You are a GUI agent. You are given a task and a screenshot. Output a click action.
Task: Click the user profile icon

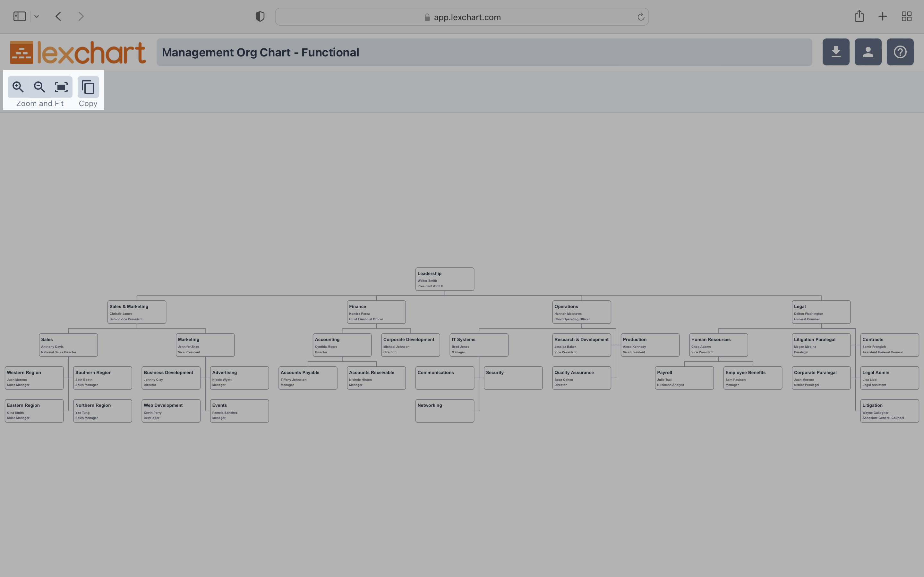868,51
